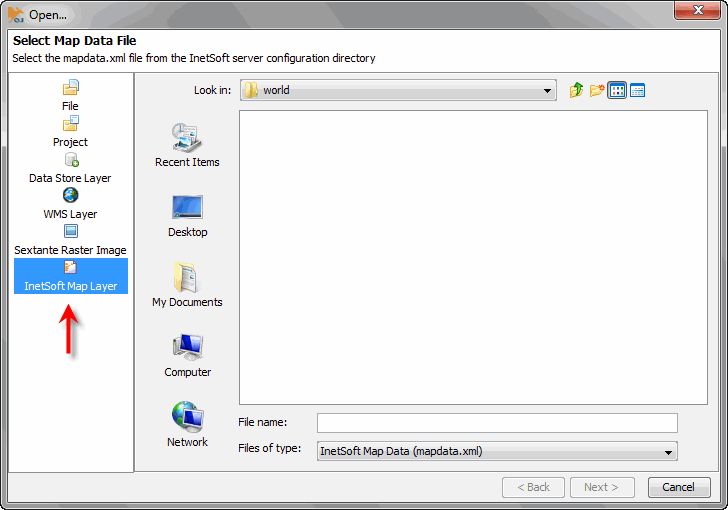Choose the WMS Layer globe option
The height and width of the screenshot is (510, 728).
(x=71, y=204)
